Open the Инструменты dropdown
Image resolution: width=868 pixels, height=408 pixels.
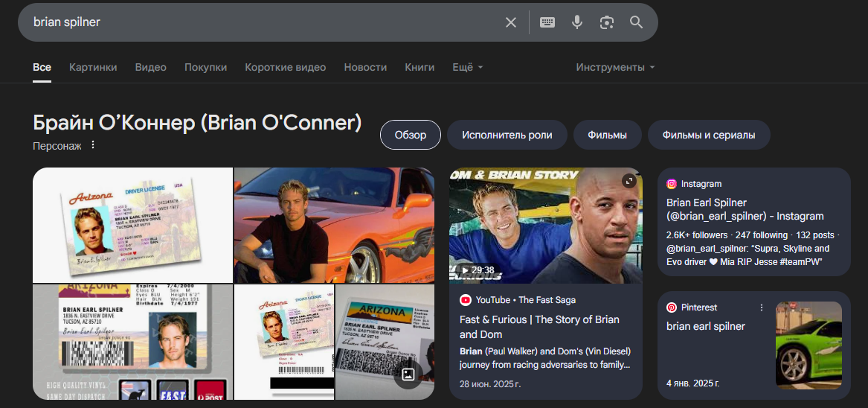click(614, 67)
